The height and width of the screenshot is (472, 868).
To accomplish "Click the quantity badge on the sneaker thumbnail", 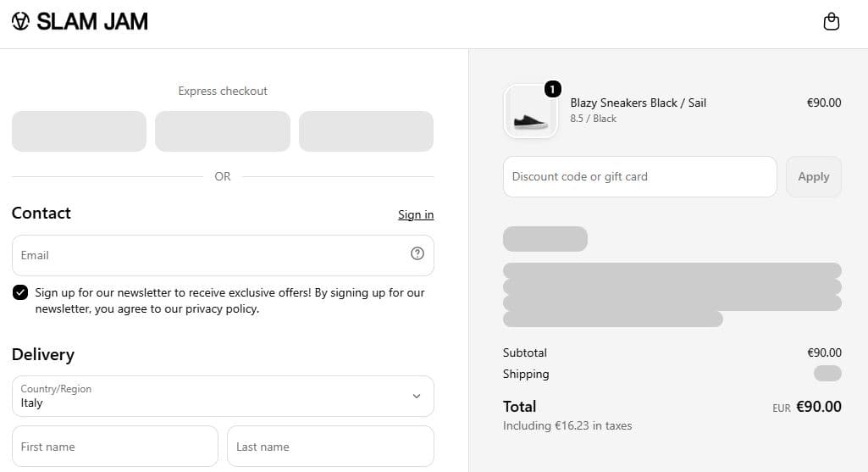I will (x=552, y=89).
